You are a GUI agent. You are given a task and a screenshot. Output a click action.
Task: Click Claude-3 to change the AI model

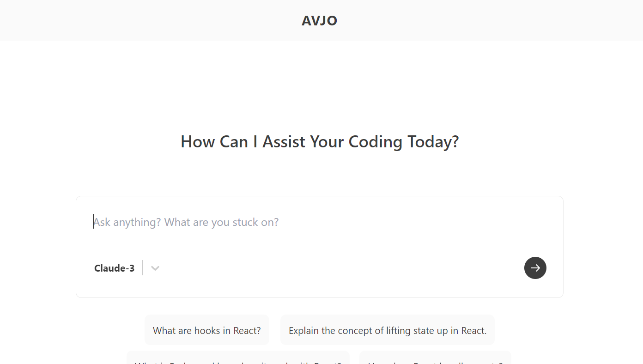coord(114,268)
